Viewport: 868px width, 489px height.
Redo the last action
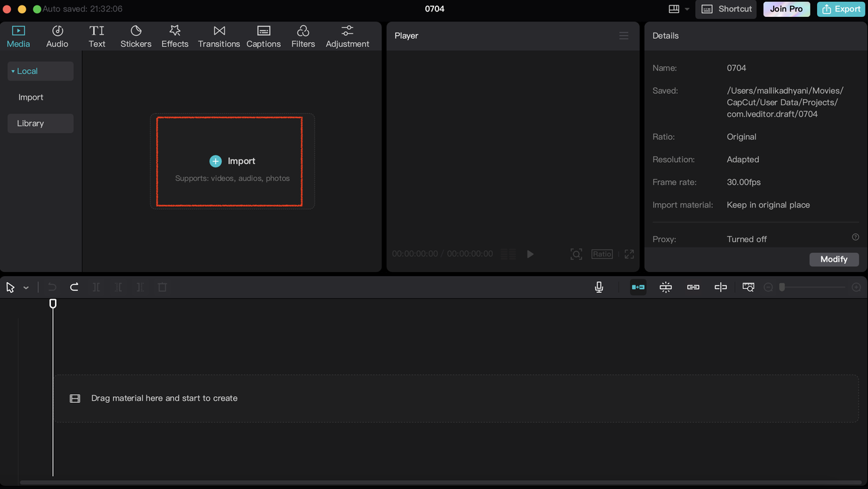pos(74,287)
